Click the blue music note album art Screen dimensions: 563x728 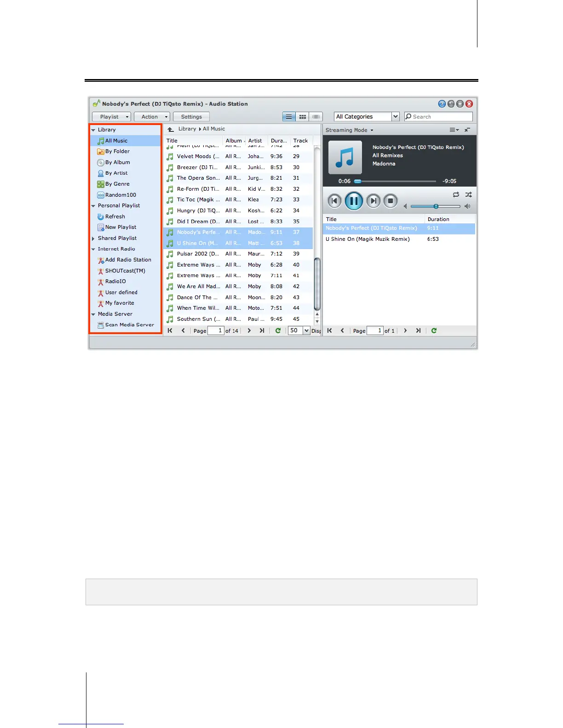coord(345,157)
